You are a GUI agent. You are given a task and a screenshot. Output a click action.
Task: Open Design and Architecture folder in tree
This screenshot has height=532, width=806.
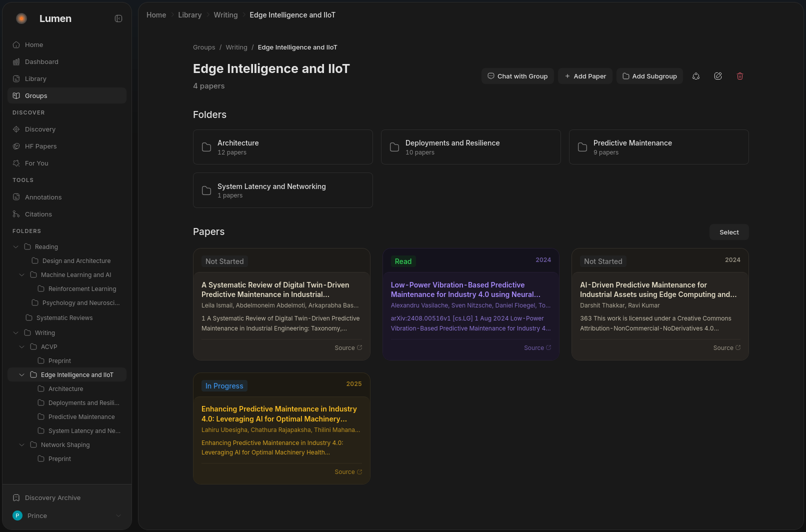coord(76,261)
